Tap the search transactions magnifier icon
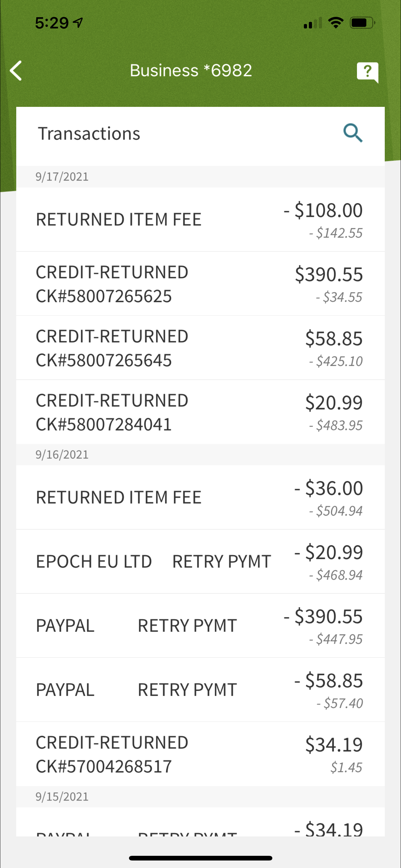Image resolution: width=401 pixels, height=868 pixels. pos(353,133)
